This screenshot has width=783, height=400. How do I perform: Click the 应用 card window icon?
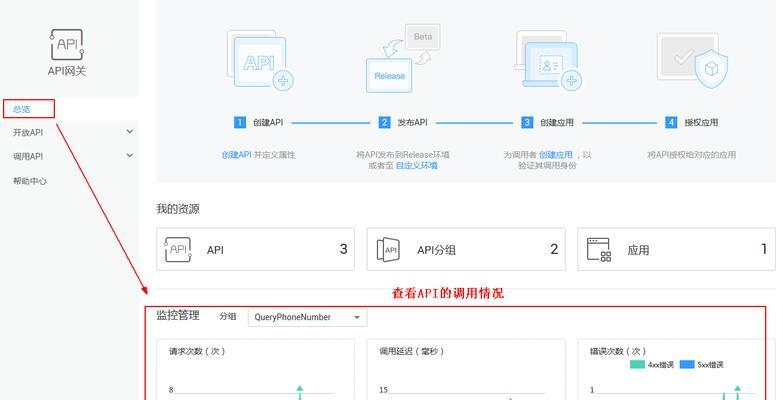coord(599,250)
